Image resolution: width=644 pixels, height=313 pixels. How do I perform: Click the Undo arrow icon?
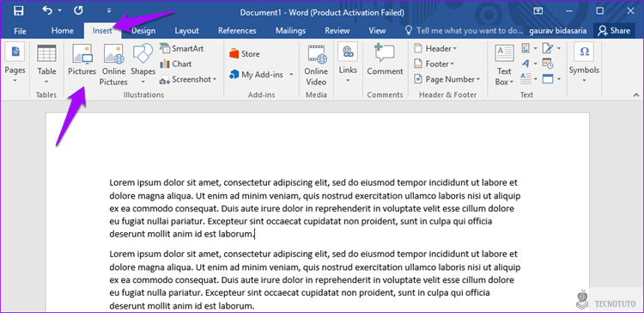(47, 10)
